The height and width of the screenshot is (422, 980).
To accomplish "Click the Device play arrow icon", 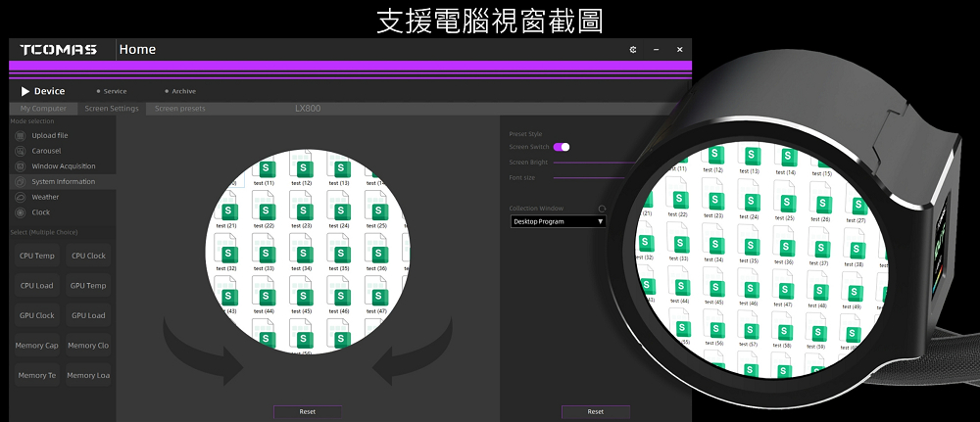I will 25,91.
